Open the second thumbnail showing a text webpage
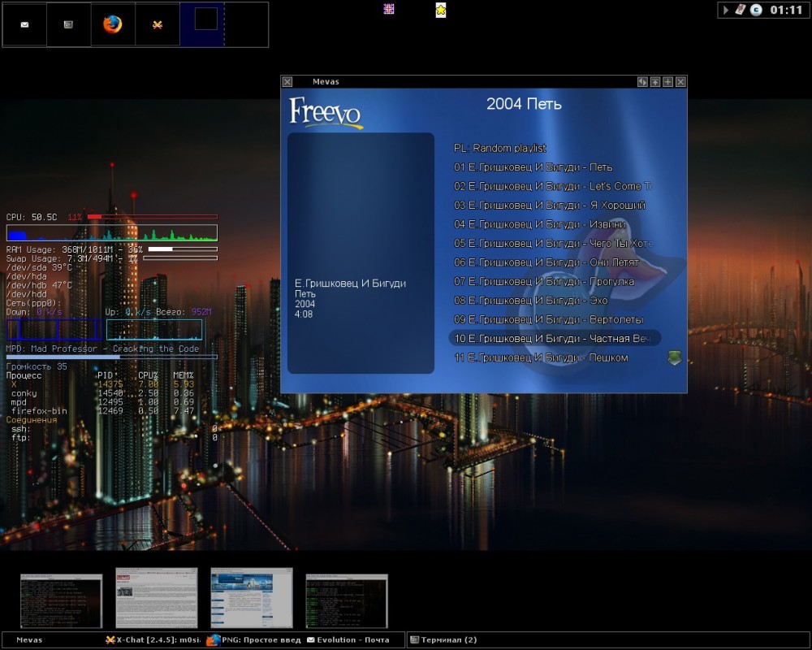The image size is (812, 650). coord(157,598)
